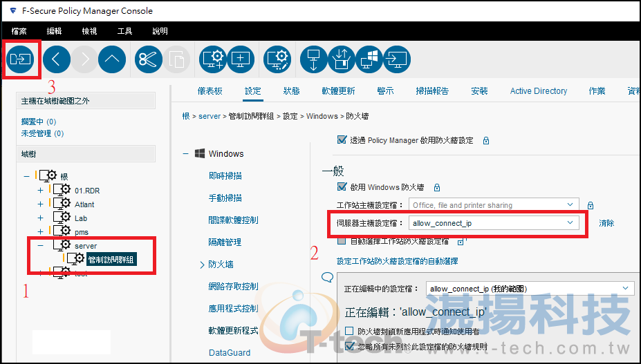Click the up arrow toolbar button
Image resolution: width=641 pixels, height=364 pixels.
tap(112, 59)
